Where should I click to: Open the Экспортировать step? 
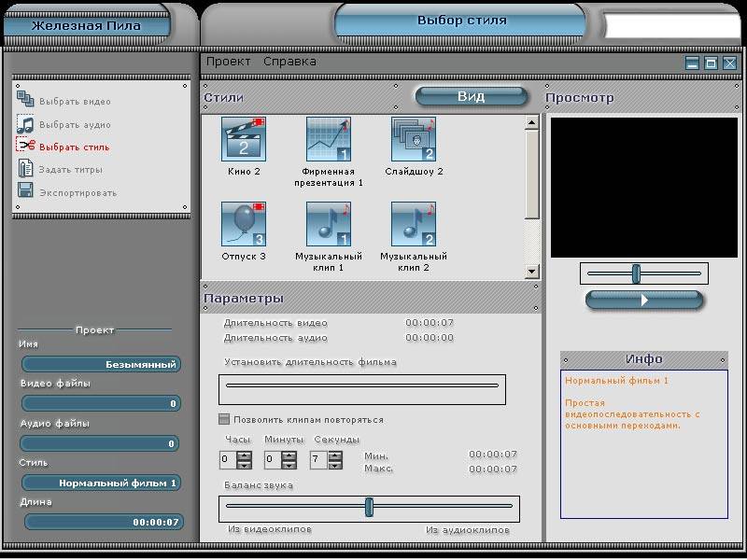point(77,192)
